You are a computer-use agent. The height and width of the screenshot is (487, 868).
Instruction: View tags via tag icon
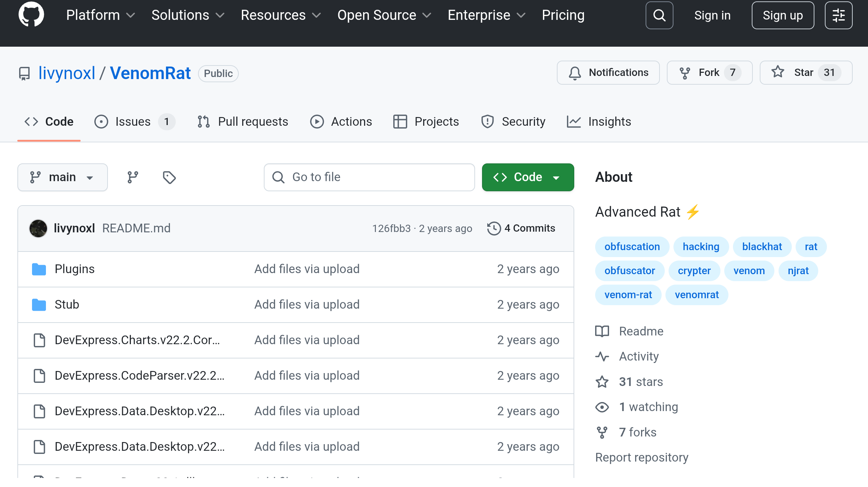pyautogui.click(x=169, y=177)
